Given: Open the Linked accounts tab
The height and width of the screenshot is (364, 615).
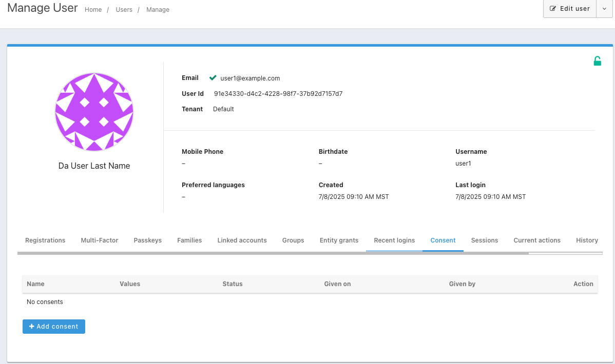Looking at the screenshot, I should [x=242, y=240].
